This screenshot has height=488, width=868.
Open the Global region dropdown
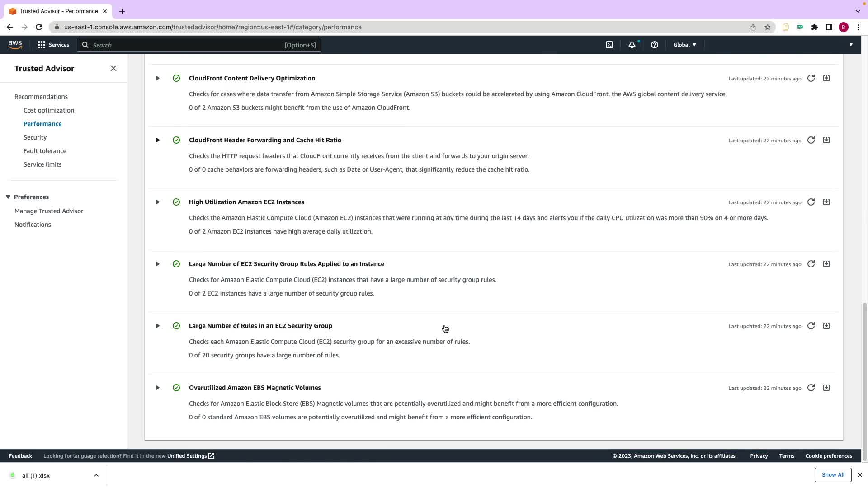pos(684,45)
